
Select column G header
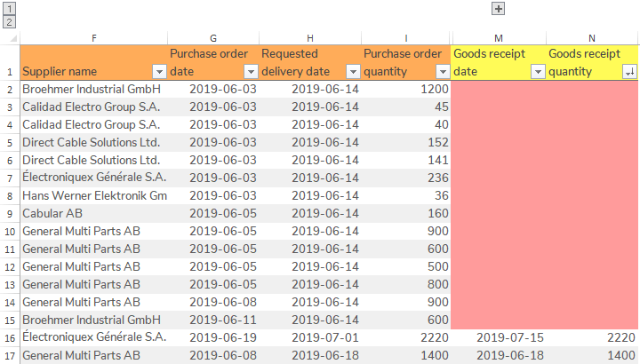[213, 37]
